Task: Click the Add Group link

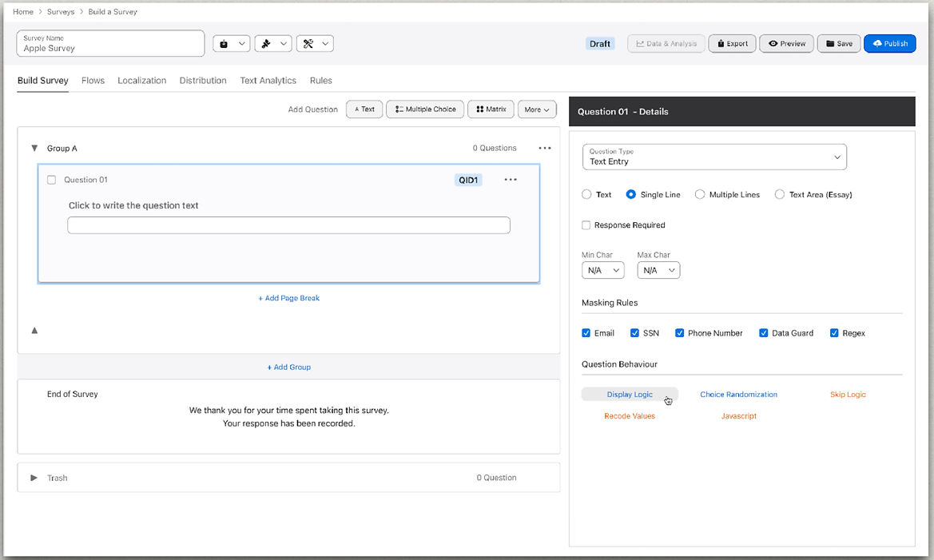Action: (x=289, y=367)
